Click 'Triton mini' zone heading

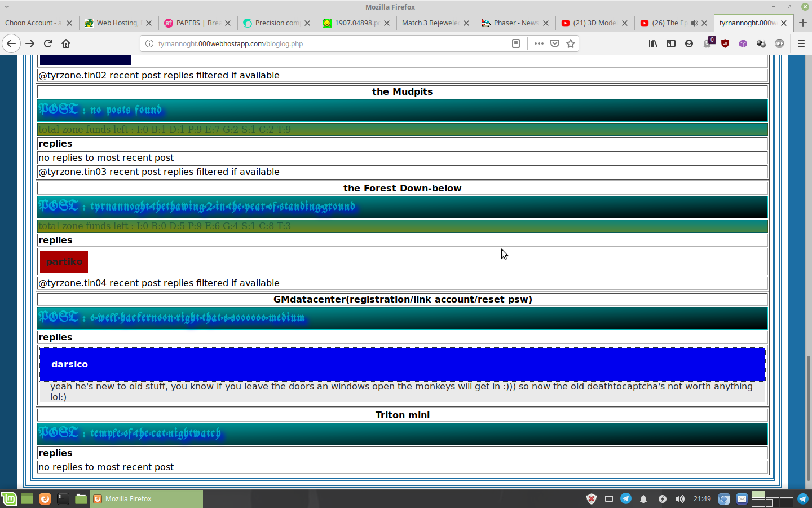[x=403, y=415]
